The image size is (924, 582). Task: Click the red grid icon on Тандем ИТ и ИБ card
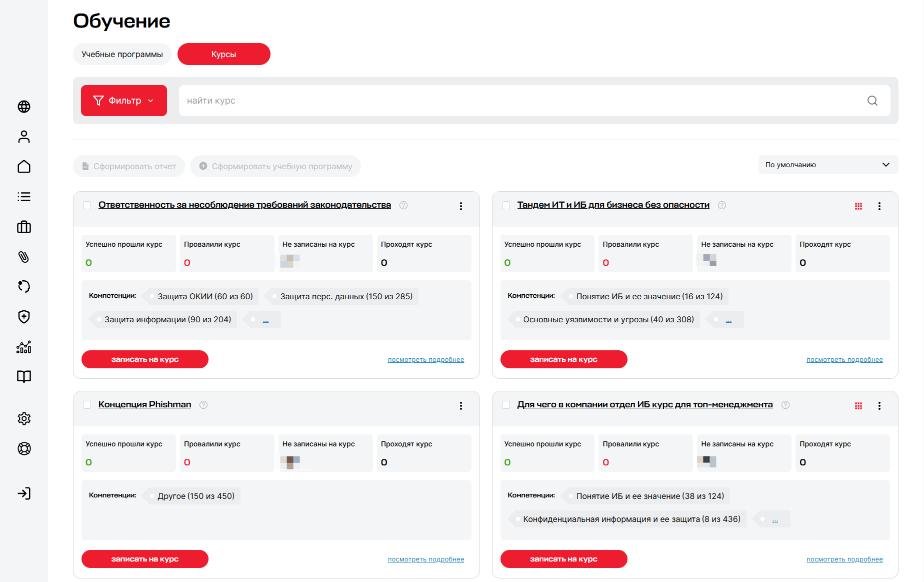click(858, 206)
